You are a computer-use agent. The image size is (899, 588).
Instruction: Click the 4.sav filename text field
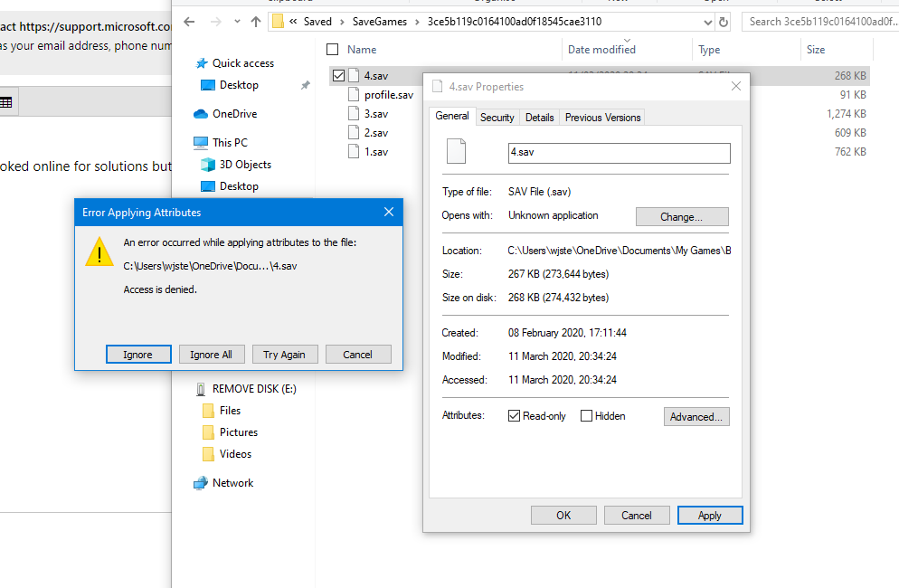[619, 153]
